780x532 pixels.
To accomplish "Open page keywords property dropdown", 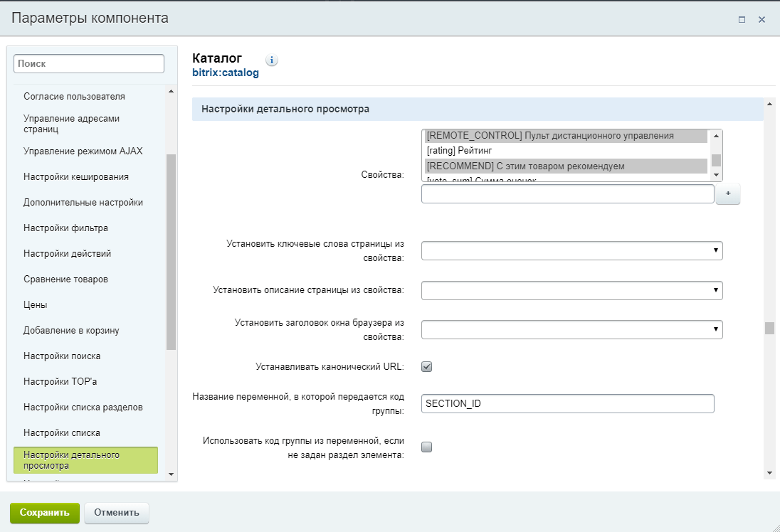I will click(x=571, y=250).
